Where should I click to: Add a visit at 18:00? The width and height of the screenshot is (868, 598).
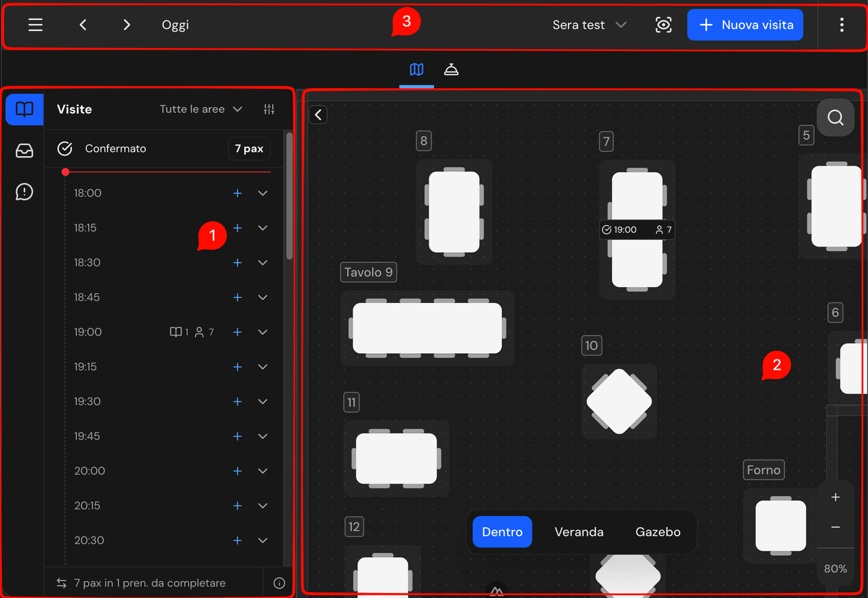click(x=237, y=193)
